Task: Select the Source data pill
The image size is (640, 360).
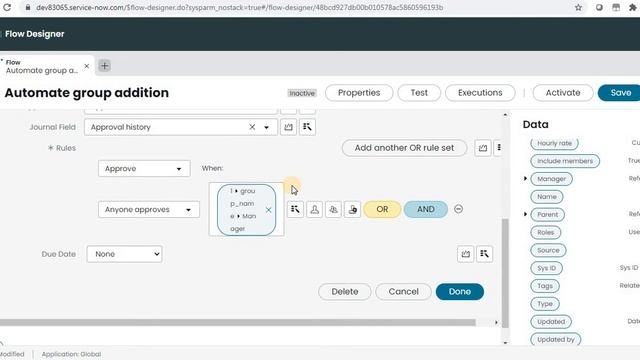Action: point(548,250)
